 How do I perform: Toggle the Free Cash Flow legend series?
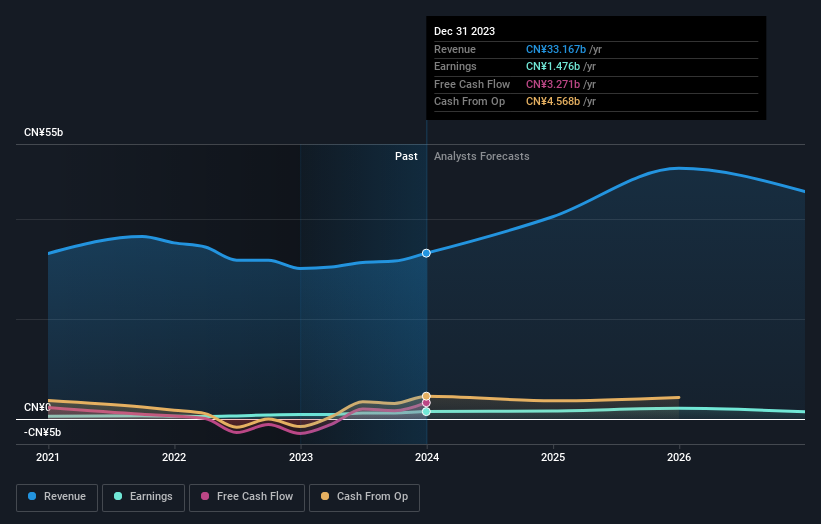point(247,497)
